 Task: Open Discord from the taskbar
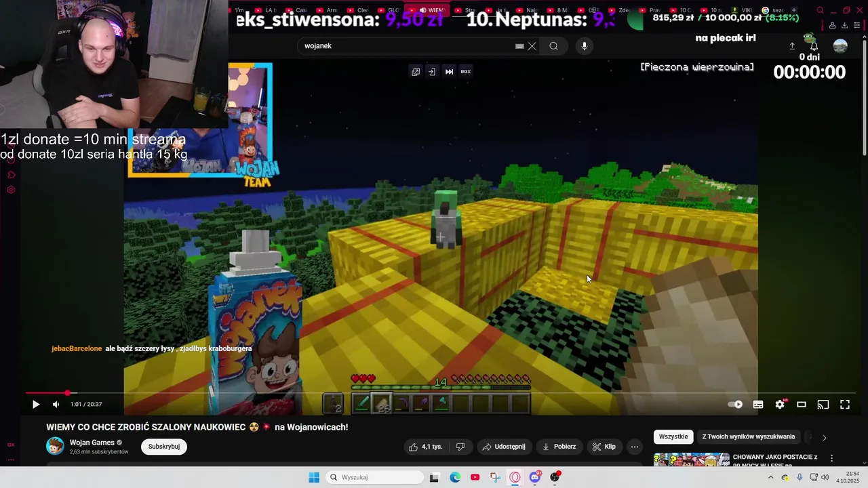[535, 477]
